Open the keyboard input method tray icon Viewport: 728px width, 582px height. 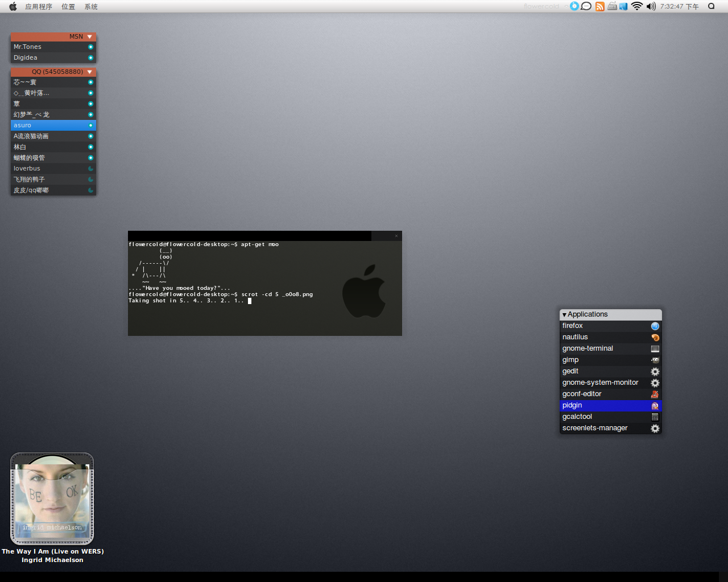click(x=613, y=6)
